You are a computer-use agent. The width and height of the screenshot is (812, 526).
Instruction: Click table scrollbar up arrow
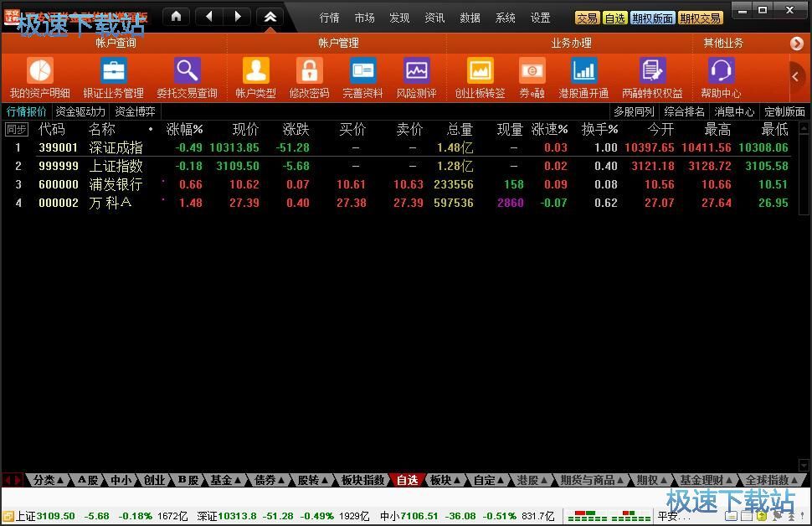click(804, 127)
